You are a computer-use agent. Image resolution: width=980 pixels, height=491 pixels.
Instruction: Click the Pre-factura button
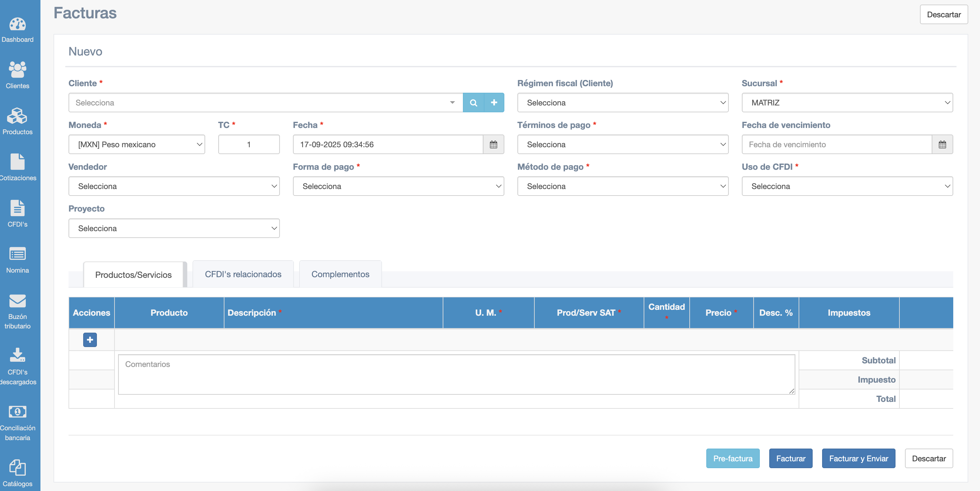pyautogui.click(x=732, y=458)
